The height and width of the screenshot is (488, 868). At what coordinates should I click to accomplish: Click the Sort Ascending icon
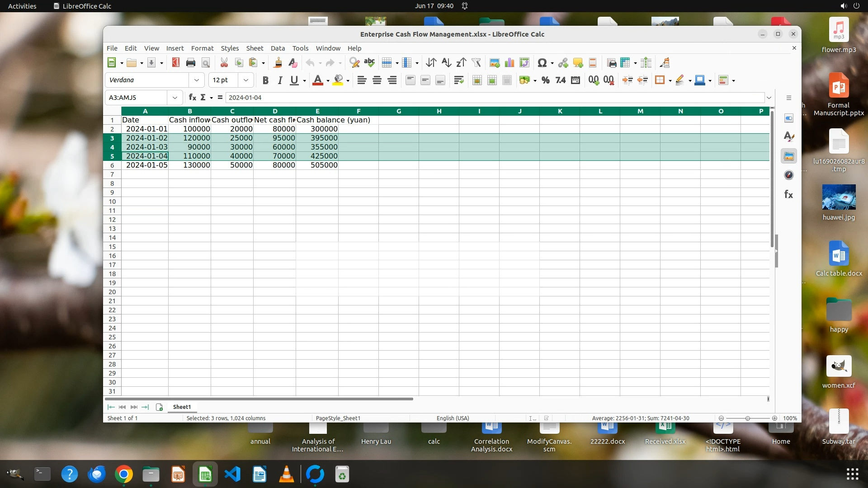[x=446, y=63]
